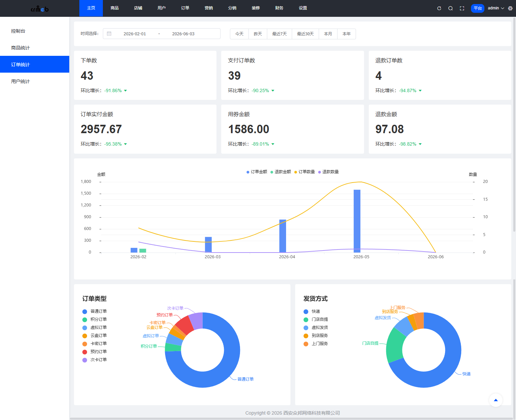Click the 平台 badge
This screenshot has width=516, height=420.
(x=478, y=8)
